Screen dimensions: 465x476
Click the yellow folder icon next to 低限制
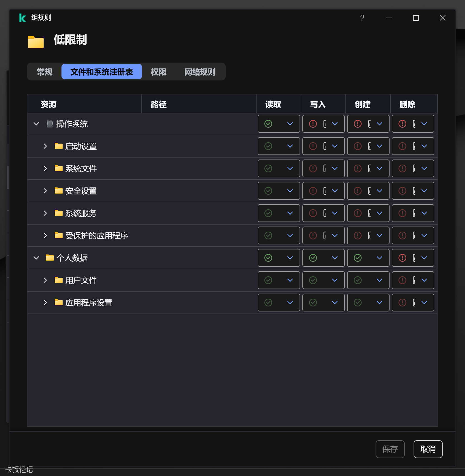pos(35,42)
